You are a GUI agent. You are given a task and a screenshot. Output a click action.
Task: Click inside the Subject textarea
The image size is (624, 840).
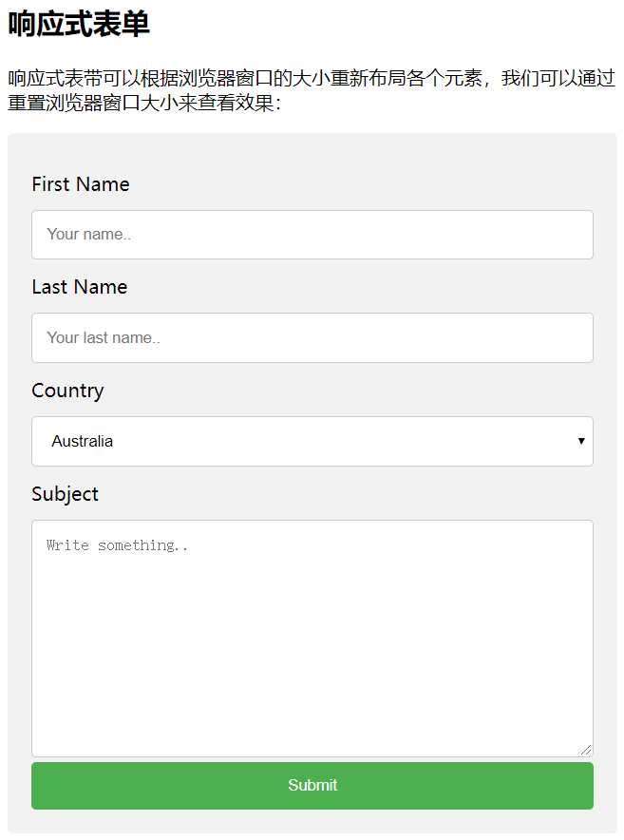coord(312,638)
